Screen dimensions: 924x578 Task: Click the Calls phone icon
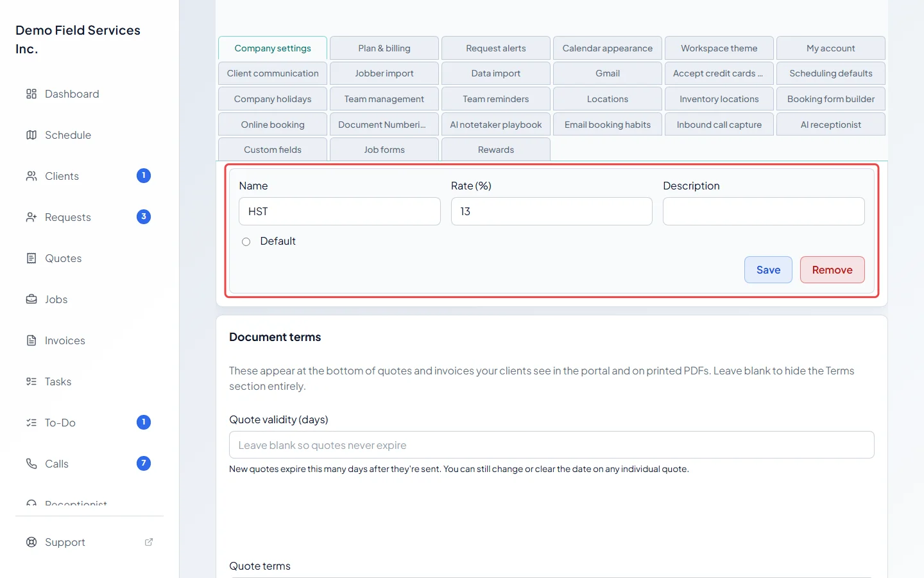[x=31, y=464]
